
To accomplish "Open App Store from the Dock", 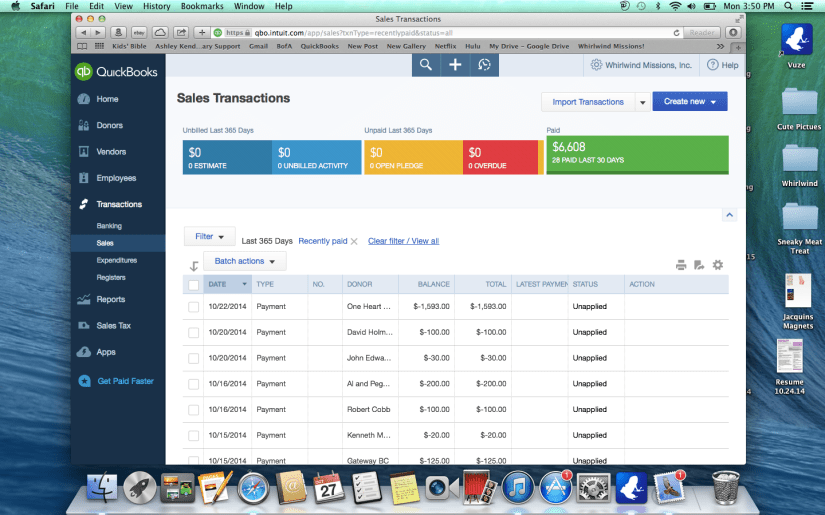I will pos(556,487).
